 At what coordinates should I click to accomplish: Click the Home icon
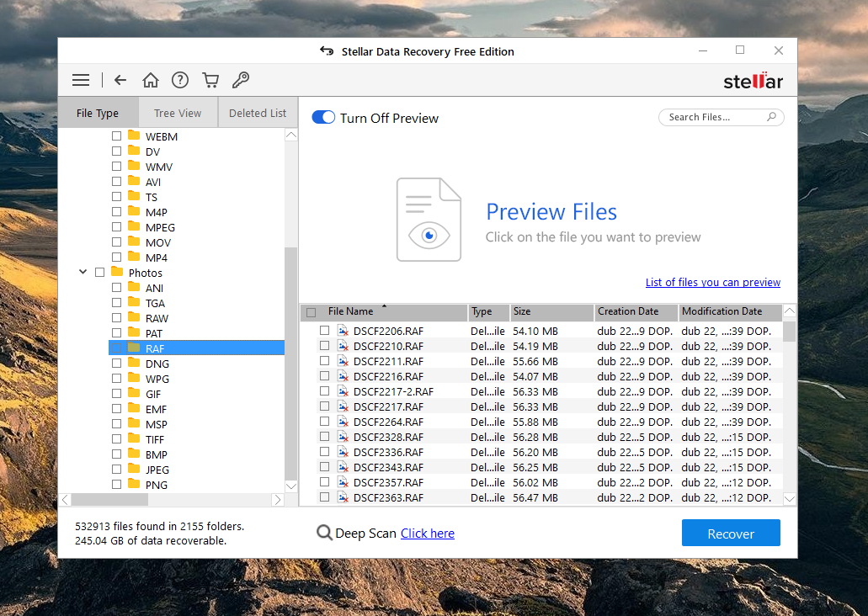click(151, 80)
